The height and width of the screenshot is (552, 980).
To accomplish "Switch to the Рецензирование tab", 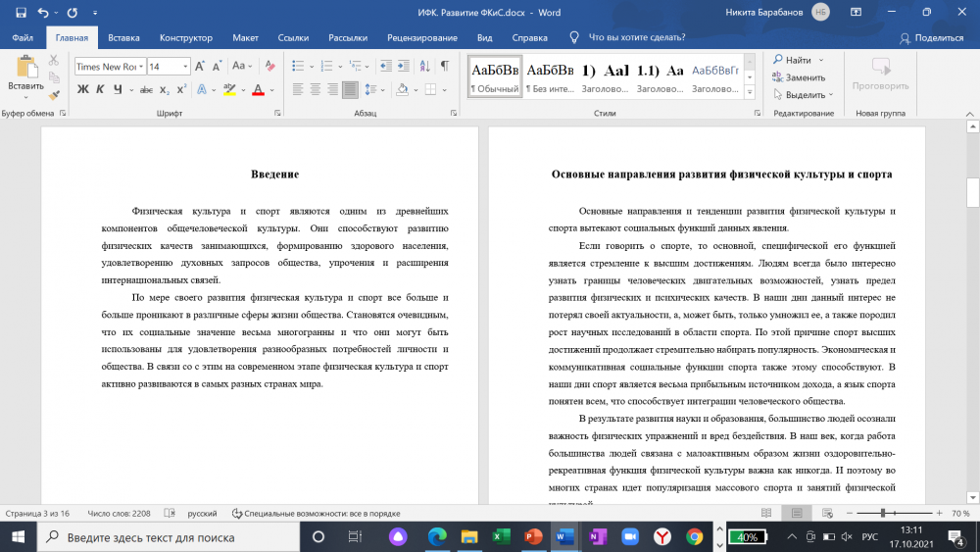I will (x=421, y=38).
